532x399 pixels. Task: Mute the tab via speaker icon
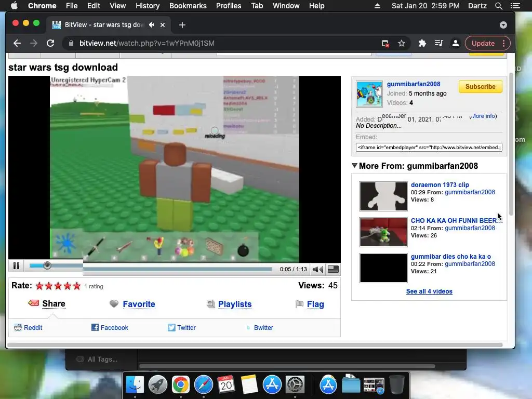click(152, 25)
